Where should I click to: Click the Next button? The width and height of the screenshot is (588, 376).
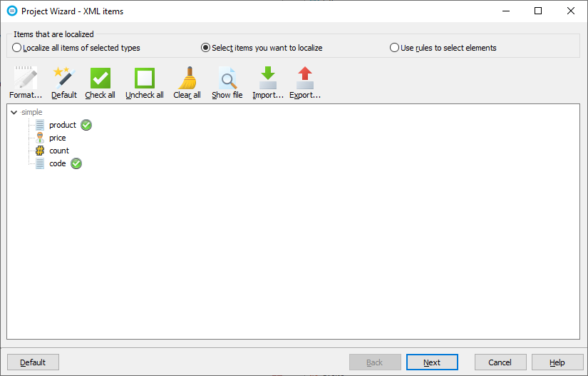coord(432,362)
